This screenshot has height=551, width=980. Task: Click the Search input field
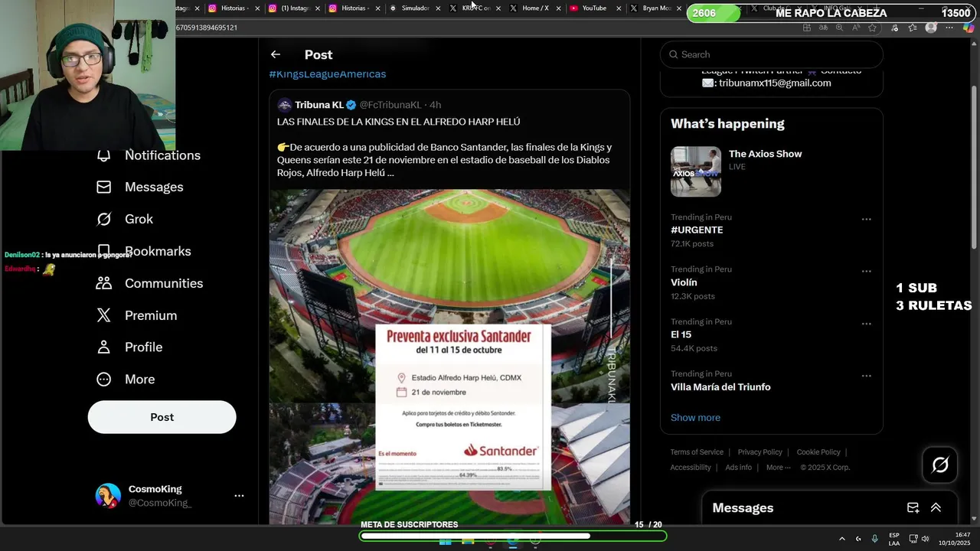(772, 54)
